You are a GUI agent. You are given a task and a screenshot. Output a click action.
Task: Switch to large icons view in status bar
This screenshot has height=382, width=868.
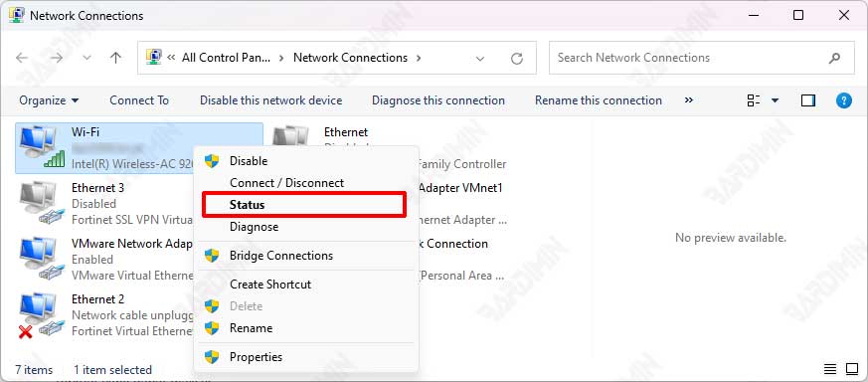click(x=852, y=369)
